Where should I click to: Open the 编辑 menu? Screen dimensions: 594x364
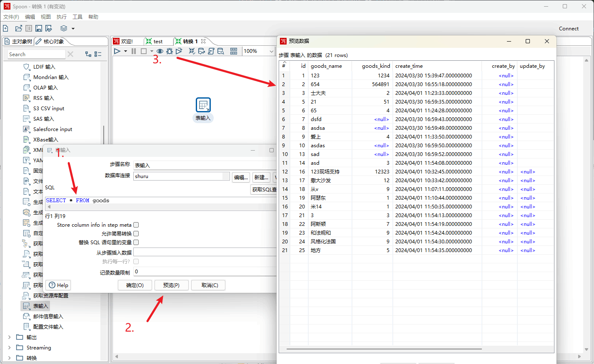click(30, 17)
